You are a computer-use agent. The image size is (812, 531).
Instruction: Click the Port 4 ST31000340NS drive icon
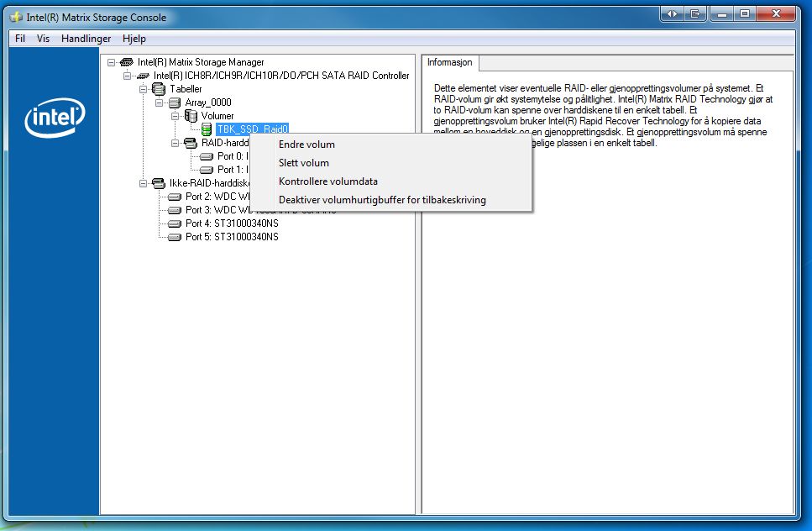point(175,223)
